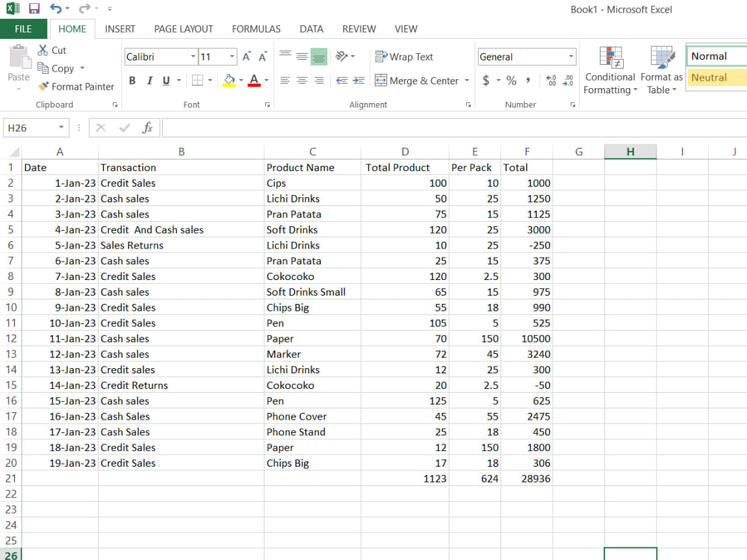
Task: Click the Paste clipboard icon
Action: coord(19,57)
